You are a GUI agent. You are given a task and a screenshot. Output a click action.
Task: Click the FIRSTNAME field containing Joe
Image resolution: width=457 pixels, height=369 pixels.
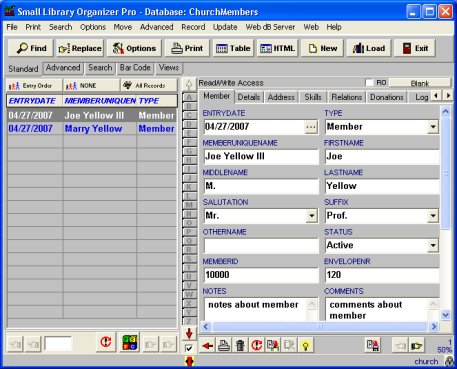(382, 157)
